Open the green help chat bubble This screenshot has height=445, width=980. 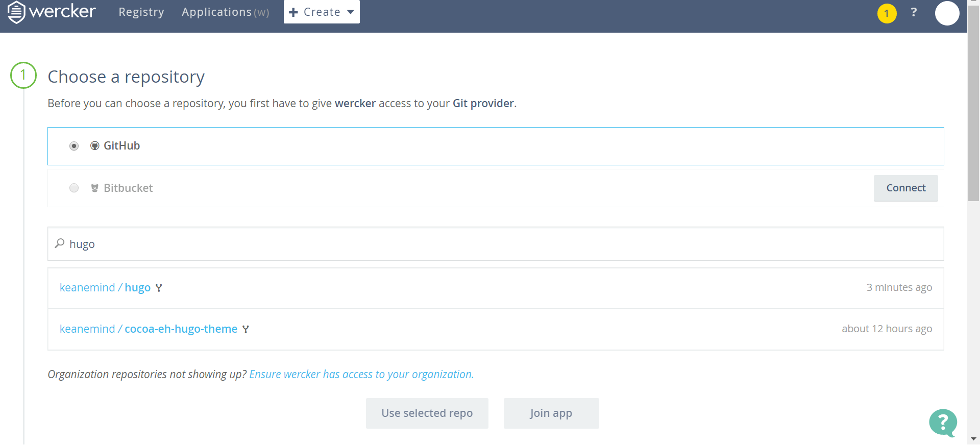click(943, 423)
